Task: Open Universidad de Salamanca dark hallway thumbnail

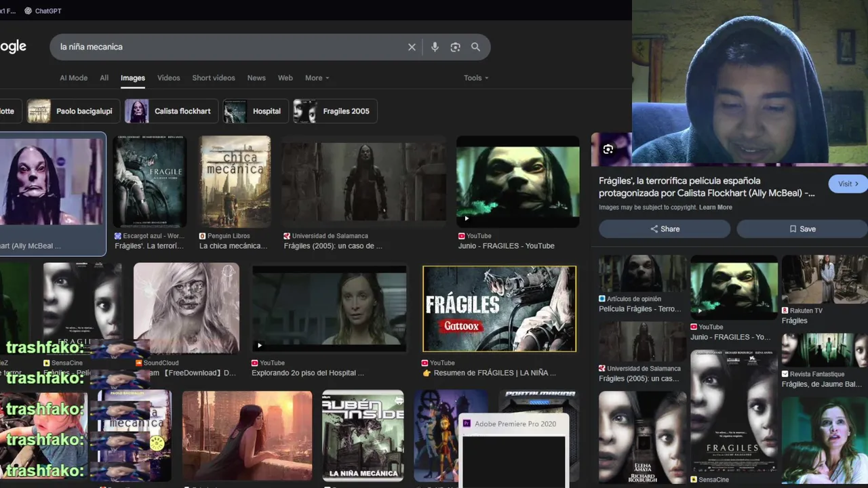Action: click(364, 181)
